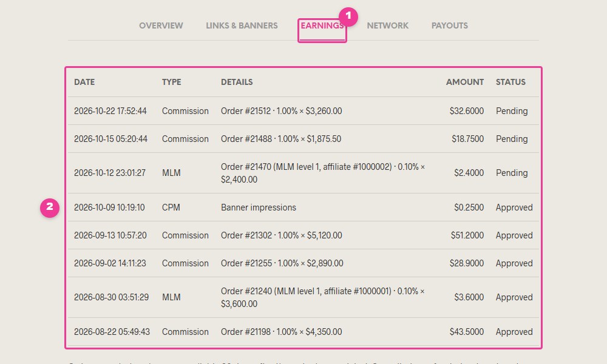Image resolution: width=607 pixels, height=364 pixels.
Task: Click the CPM type cell
Action: [x=171, y=207]
